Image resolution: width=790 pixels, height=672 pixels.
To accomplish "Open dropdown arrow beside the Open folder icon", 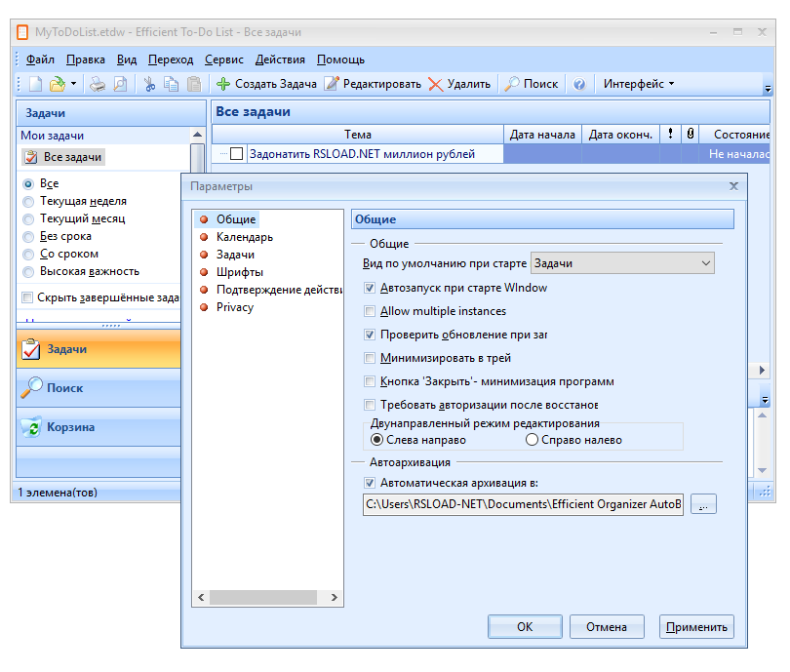I will click(x=73, y=84).
